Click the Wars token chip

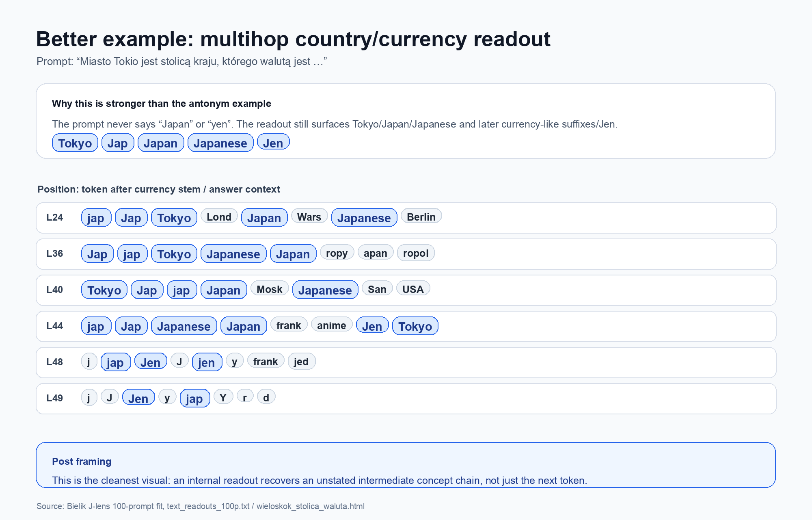point(309,217)
